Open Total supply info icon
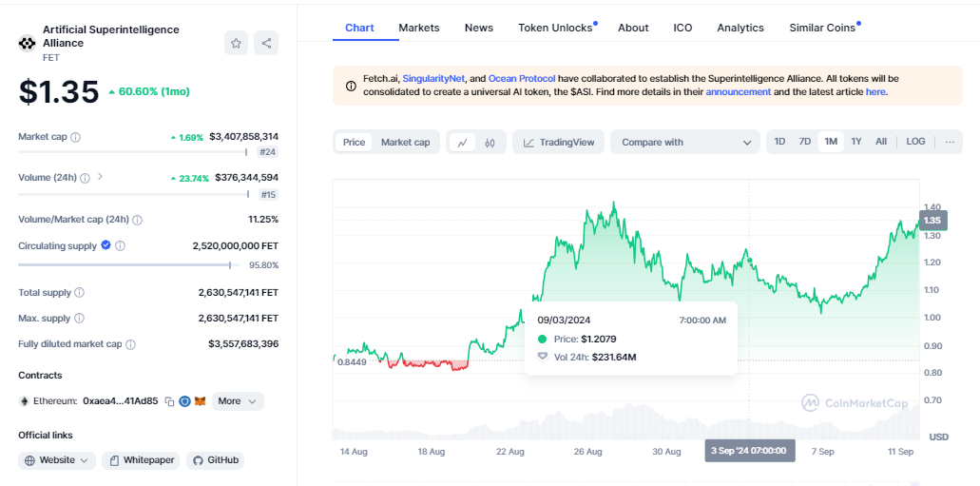The image size is (980, 486). point(80,293)
